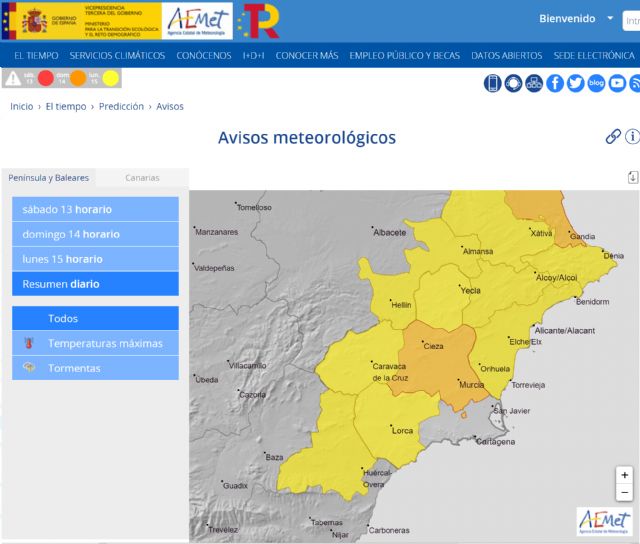Open AEMET Twitter icon

tap(576, 83)
